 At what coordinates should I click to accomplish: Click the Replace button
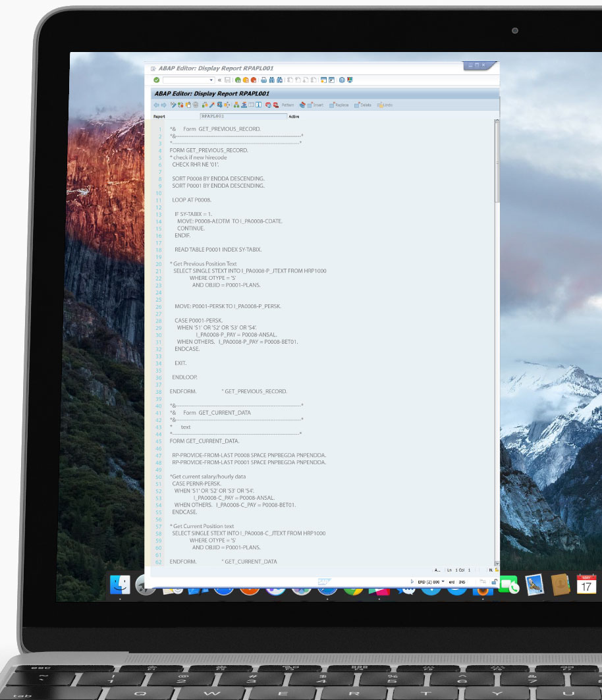[339, 105]
